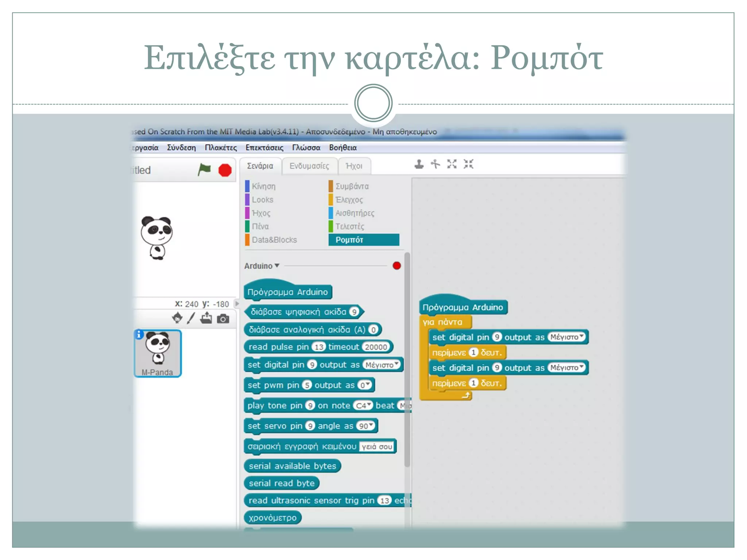Click the blocks palette vertical scrollbar
The width and height of the screenshot is (747, 560).
(x=407, y=359)
